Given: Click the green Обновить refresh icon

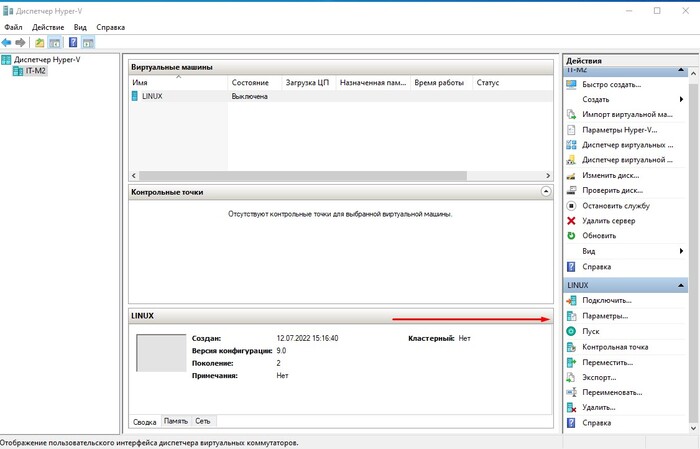Looking at the screenshot, I should [x=571, y=236].
